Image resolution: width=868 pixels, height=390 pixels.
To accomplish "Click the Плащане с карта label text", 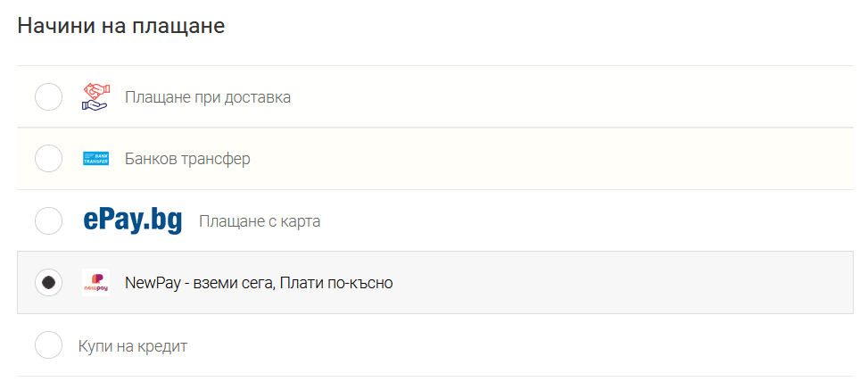I will pyautogui.click(x=260, y=221).
